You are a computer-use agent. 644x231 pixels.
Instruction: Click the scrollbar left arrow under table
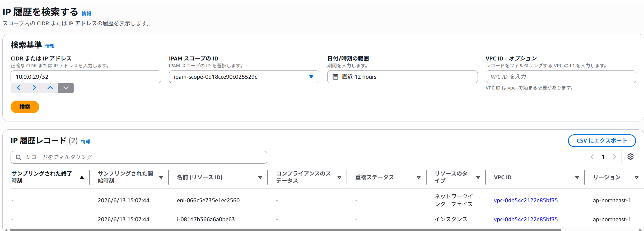click(6, 230)
